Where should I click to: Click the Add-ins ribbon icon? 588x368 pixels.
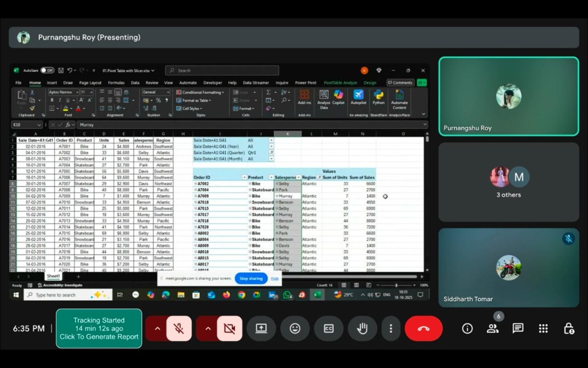[304, 97]
